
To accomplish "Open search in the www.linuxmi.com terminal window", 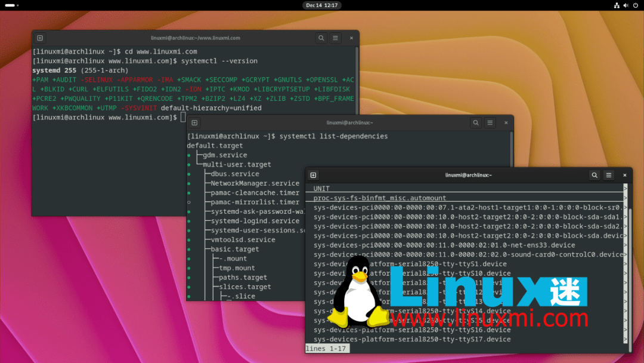I will pos(321,38).
